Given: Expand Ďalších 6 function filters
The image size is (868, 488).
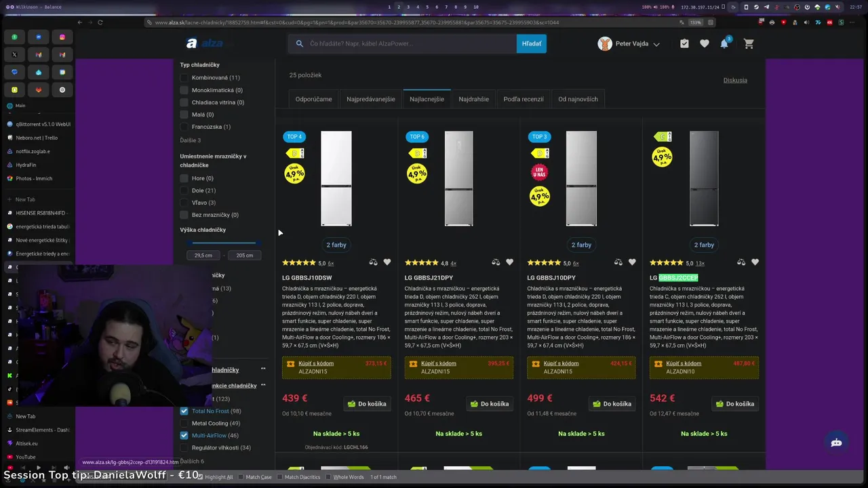Looking at the screenshot, I should coord(192,462).
